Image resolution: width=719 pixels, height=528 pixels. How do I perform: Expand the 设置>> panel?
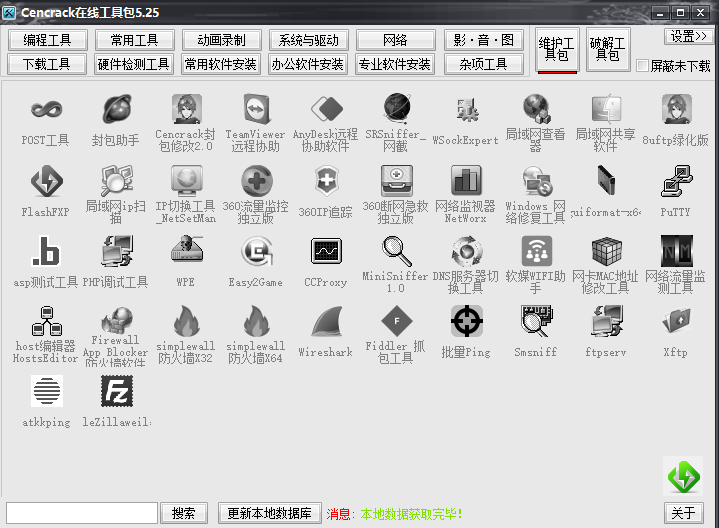(x=689, y=36)
